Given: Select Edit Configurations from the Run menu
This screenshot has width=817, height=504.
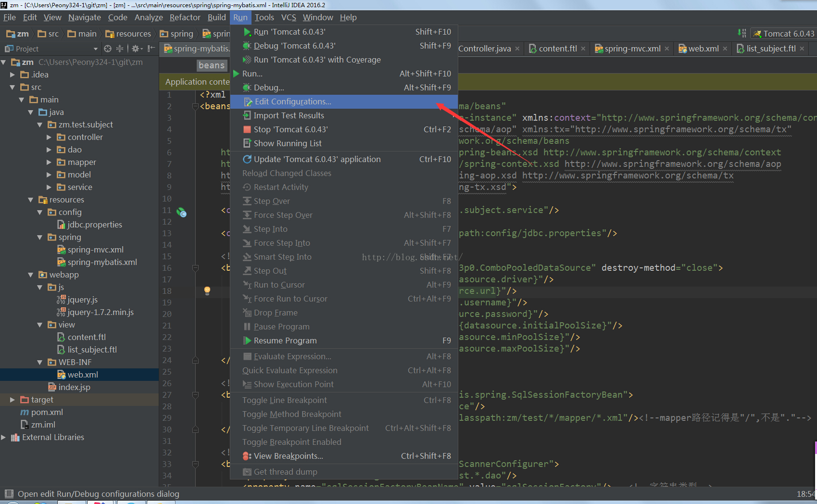Looking at the screenshot, I should (x=292, y=101).
